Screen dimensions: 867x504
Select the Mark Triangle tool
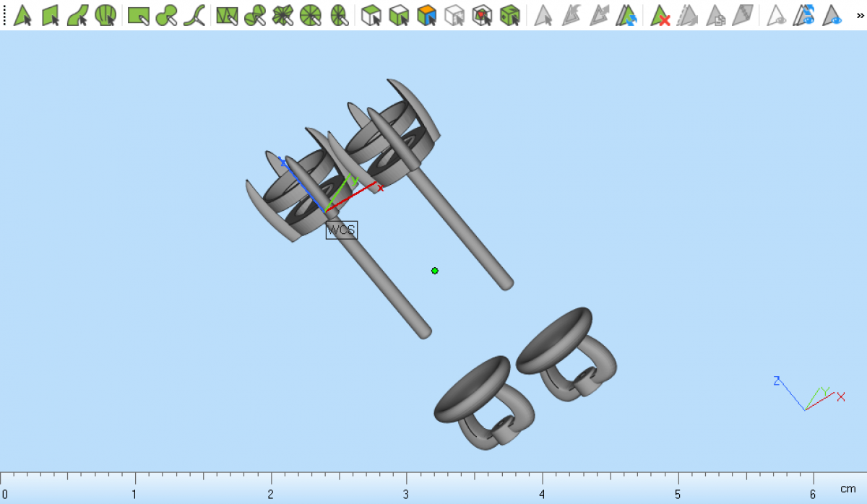pos(23,15)
